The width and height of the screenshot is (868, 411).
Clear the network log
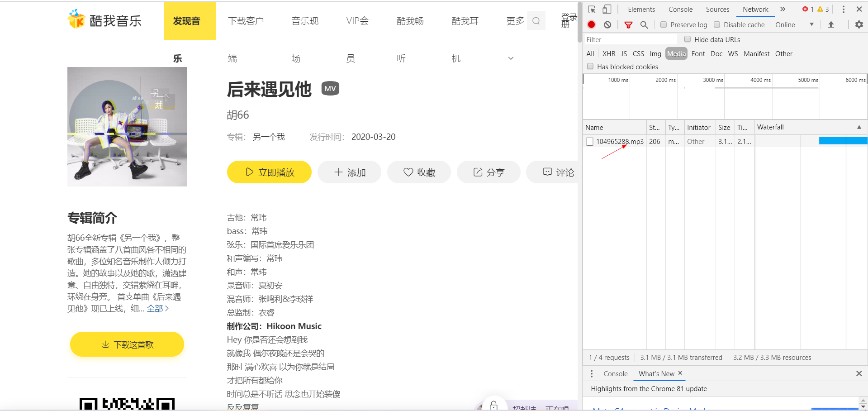click(607, 24)
